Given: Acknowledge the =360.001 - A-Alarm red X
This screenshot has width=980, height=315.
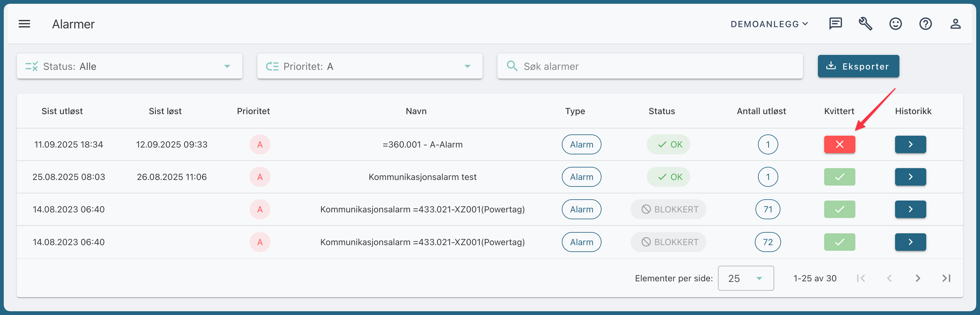Looking at the screenshot, I should (x=839, y=144).
